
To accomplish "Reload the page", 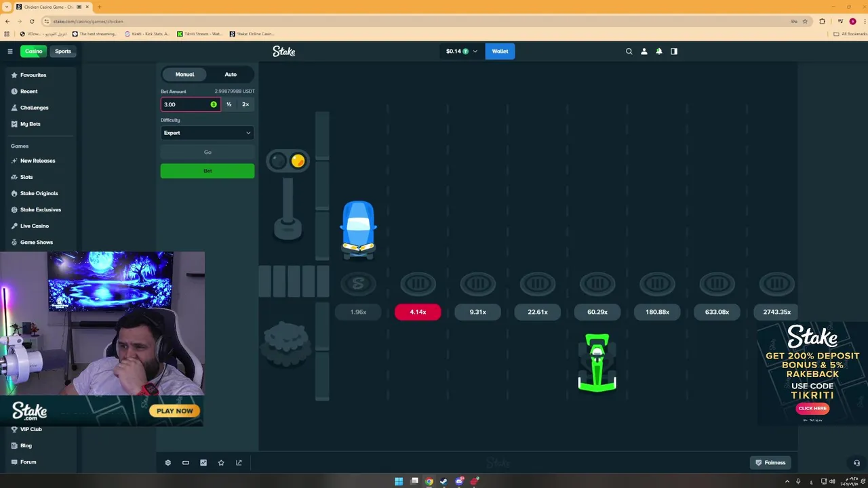I will [x=32, y=21].
